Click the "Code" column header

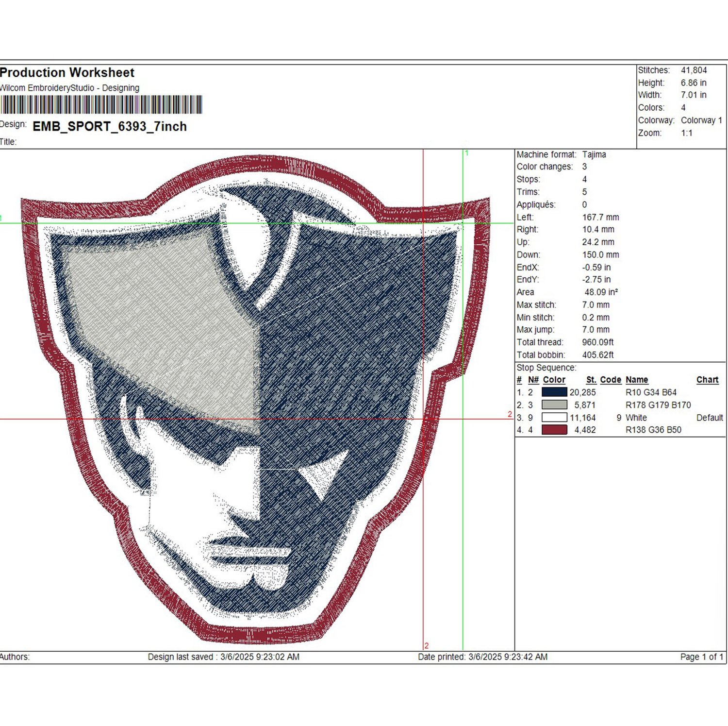(611, 380)
